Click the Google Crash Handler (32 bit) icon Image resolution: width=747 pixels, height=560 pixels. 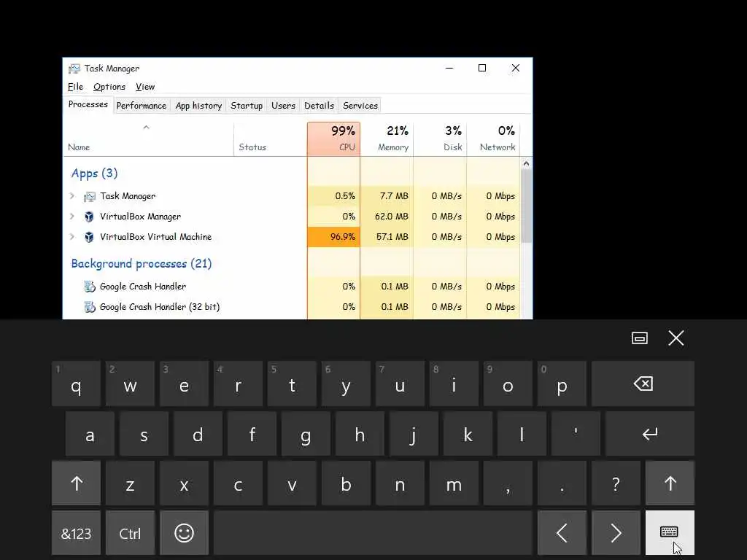pyautogui.click(x=90, y=307)
